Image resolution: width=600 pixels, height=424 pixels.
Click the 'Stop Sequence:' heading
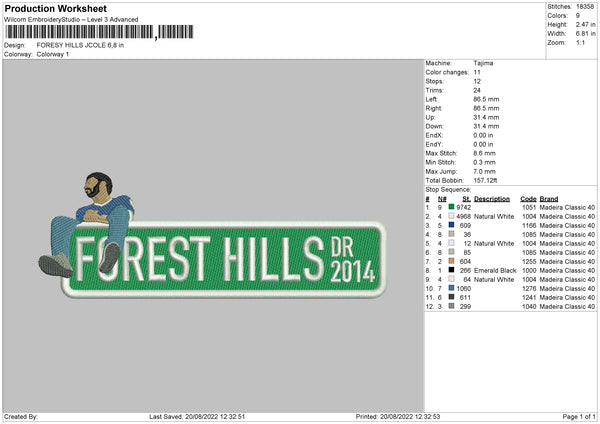pos(448,190)
